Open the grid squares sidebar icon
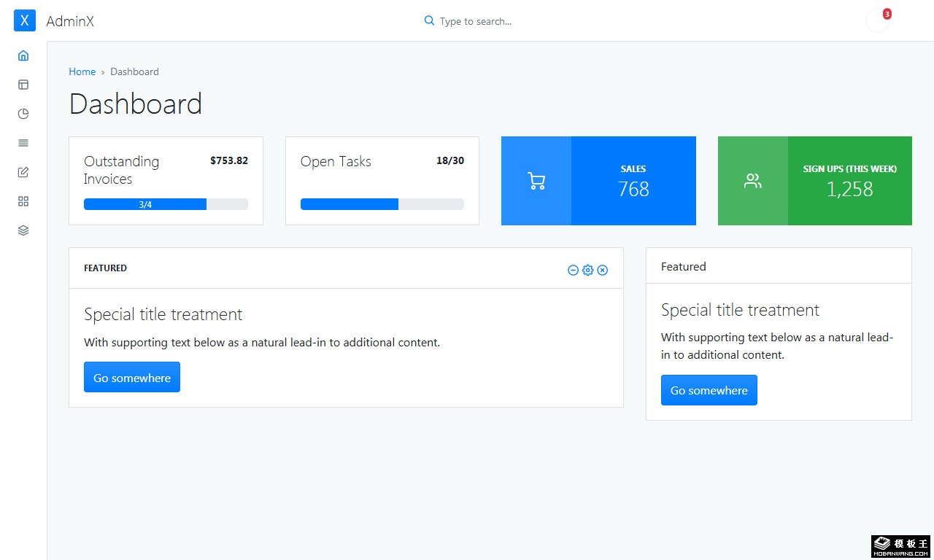Viewport: 934px width, 560px height. 23,201
